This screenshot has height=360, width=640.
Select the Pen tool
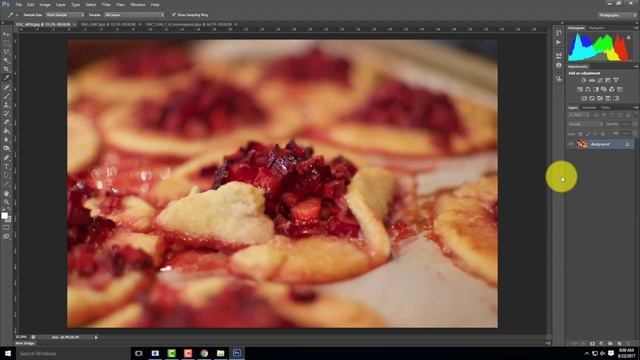(x=6, y=158)
